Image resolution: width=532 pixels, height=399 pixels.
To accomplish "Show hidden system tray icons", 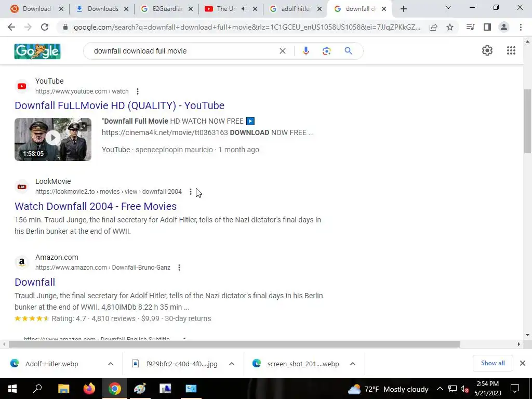I will point(440,389).
